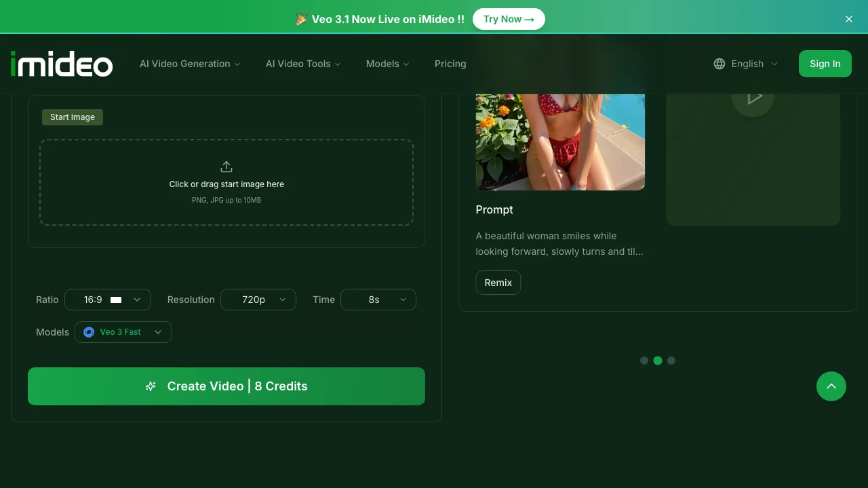The height and width of the screenshot is (488, 868).
Task: Open the Models navigation menu
Action: (x=387, y=64)
